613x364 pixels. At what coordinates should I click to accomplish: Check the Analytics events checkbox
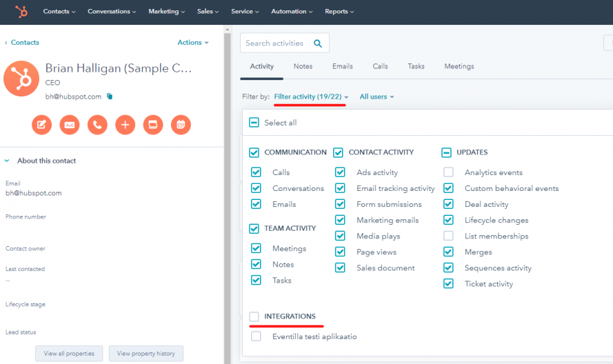448,172
